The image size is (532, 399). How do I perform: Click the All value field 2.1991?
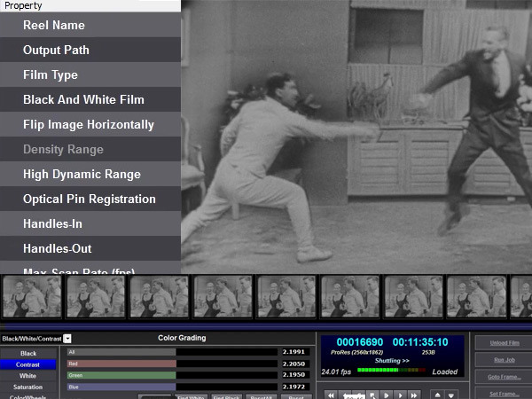(295, 352)
